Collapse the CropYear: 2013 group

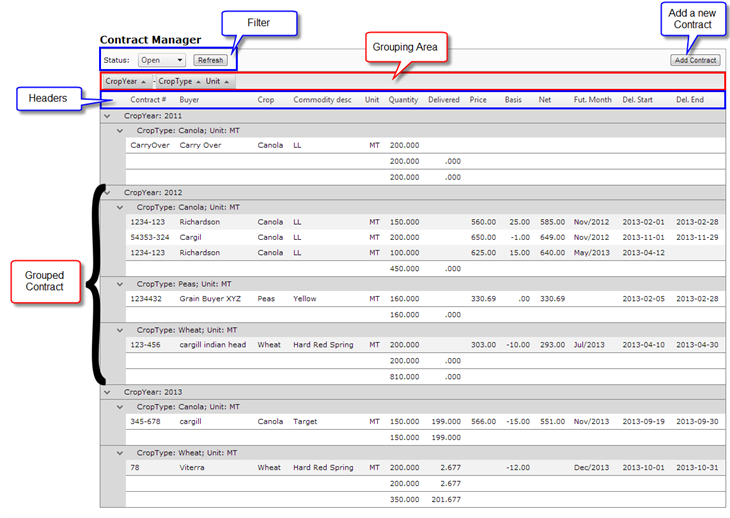point(108,392)
